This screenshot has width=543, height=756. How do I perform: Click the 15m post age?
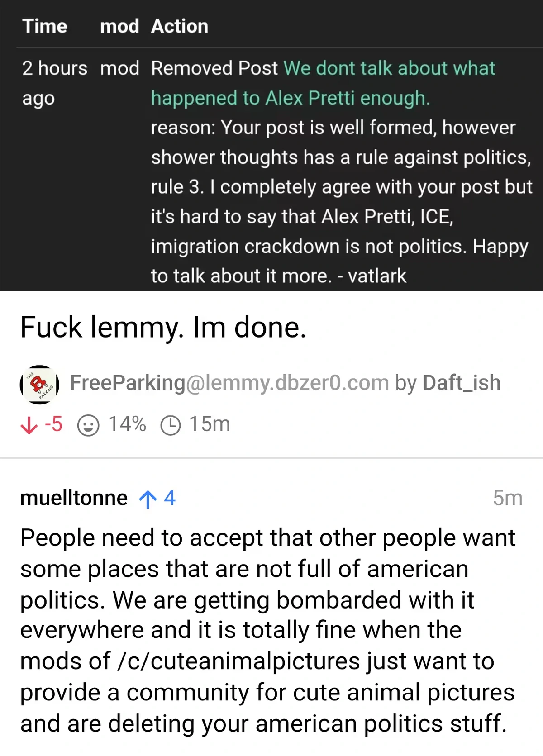pyautogui.click(x=210, y=424)
